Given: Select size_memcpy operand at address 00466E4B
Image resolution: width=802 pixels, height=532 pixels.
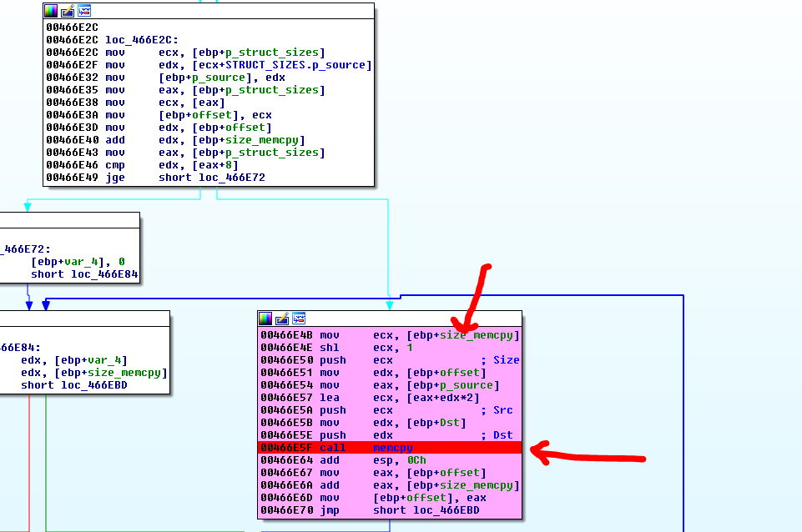Looking at the screenshot, I should click(479, 335).
